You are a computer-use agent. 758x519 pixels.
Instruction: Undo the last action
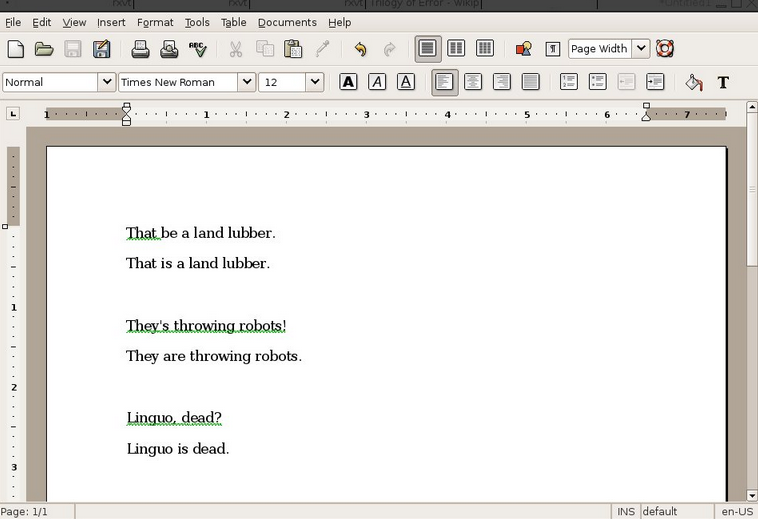click(x=360, y=49)
